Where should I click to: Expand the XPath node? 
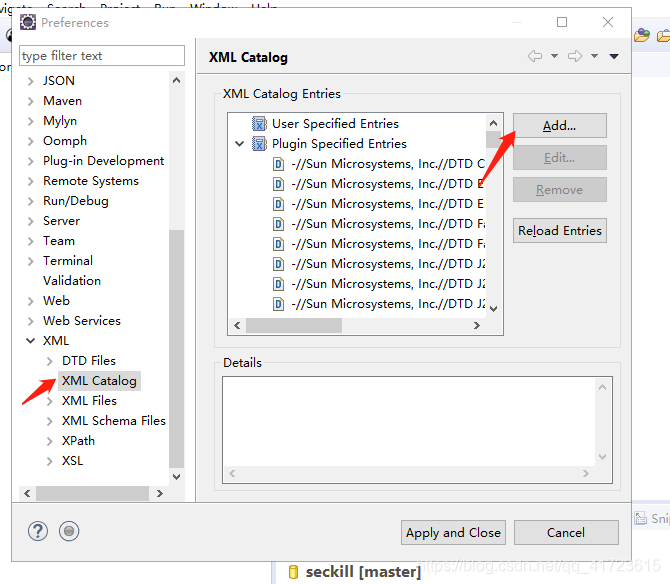click(x=50, y=441)
